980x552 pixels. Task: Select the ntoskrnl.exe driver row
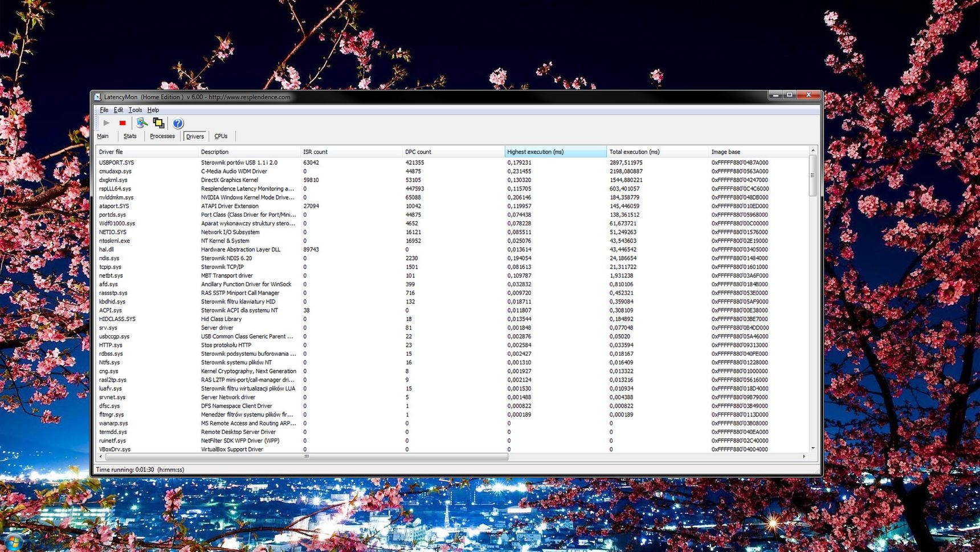452,241
